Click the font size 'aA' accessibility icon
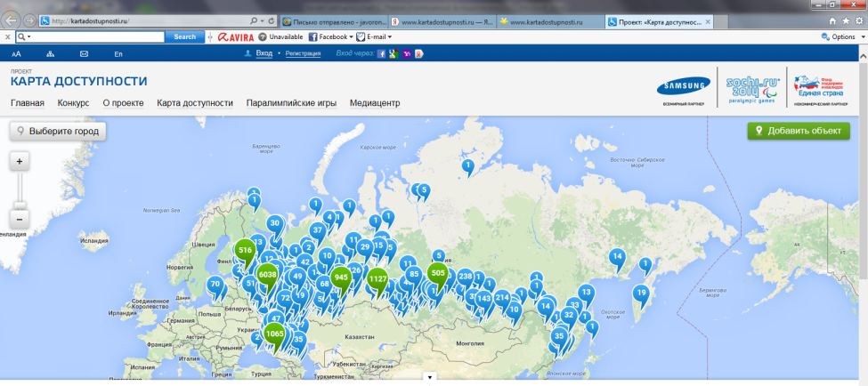Viewport: 868px width, 386px height. pyautogui.click(x=16, y=54)
